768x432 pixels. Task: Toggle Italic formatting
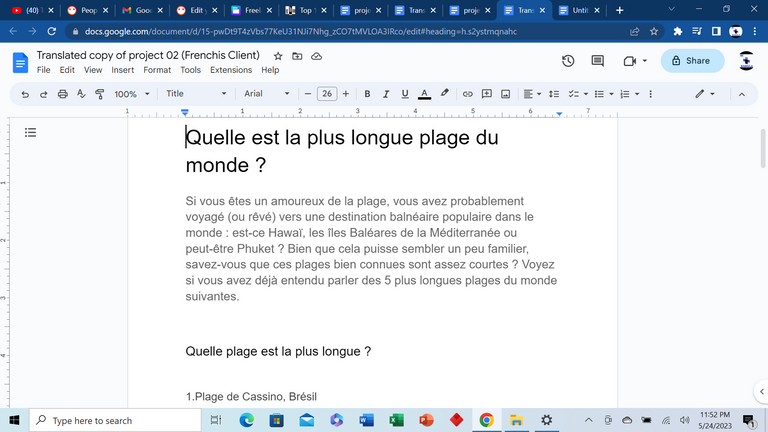[x=386, y=94]
